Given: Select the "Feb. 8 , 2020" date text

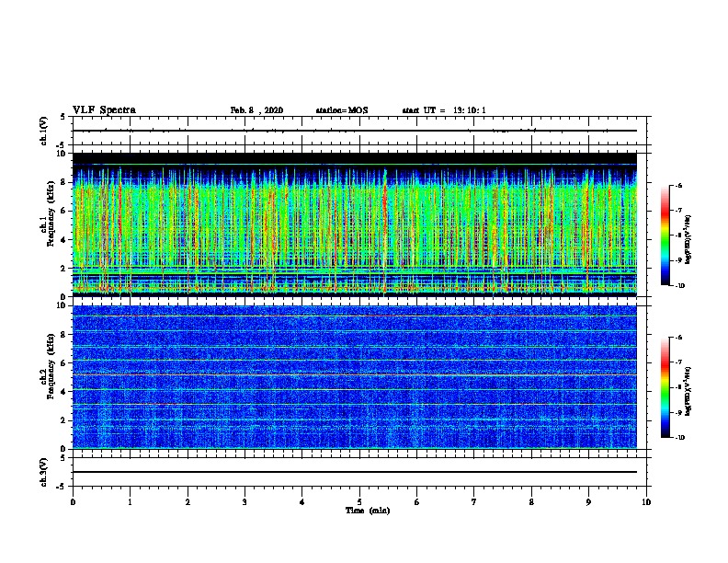Looking at the screenshot, I should (x=256, y=110).
